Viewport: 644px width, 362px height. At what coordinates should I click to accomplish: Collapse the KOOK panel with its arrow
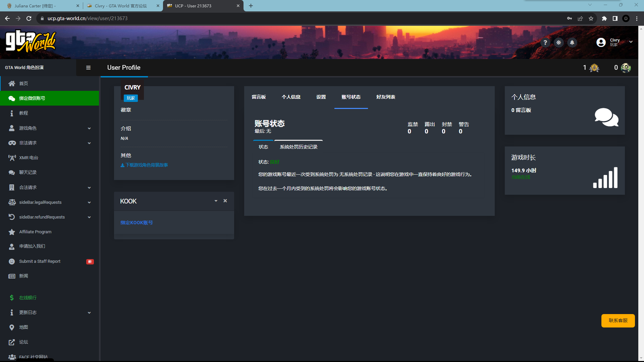(216, 201)
